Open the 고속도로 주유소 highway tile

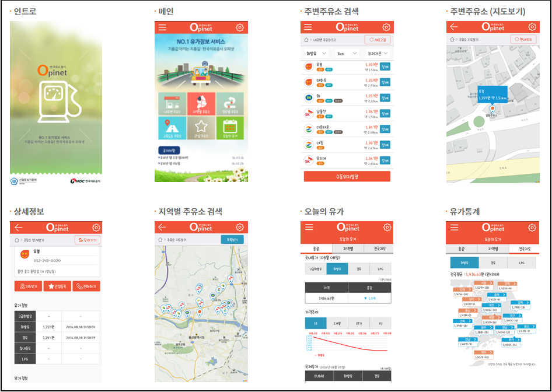pyautogui.click(x=172, y=128)
